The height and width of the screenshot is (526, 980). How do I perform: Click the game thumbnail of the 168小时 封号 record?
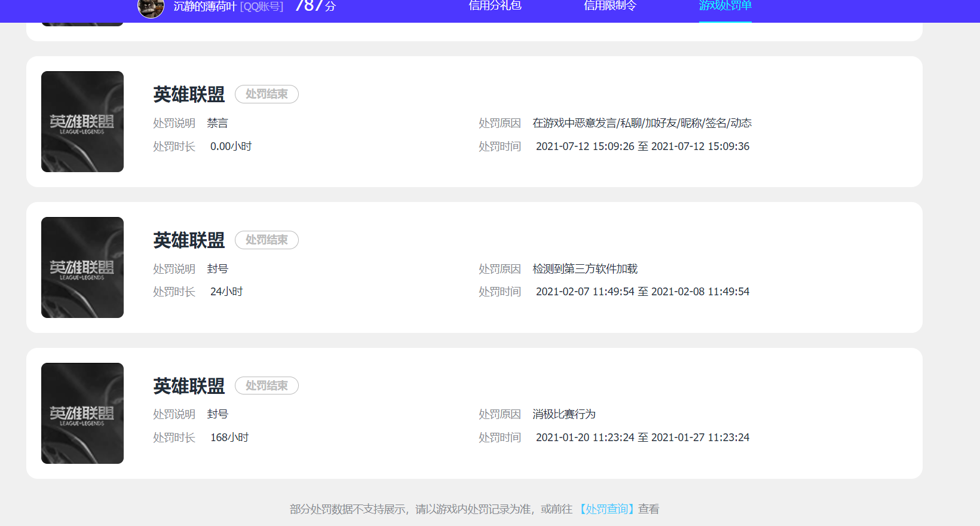(x=82, y=413)
